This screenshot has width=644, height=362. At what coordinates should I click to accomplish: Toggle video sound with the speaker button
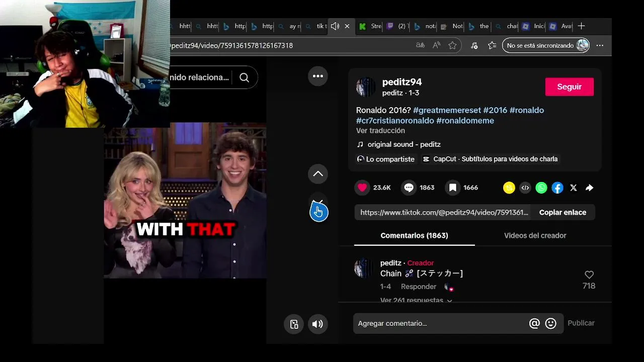[x=317, y=324]
